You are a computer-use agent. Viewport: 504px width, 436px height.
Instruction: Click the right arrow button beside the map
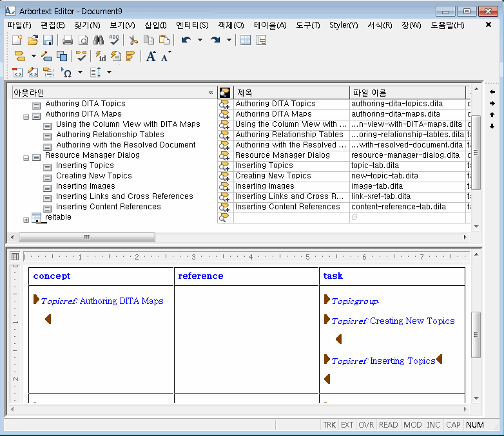pos(492,104)
